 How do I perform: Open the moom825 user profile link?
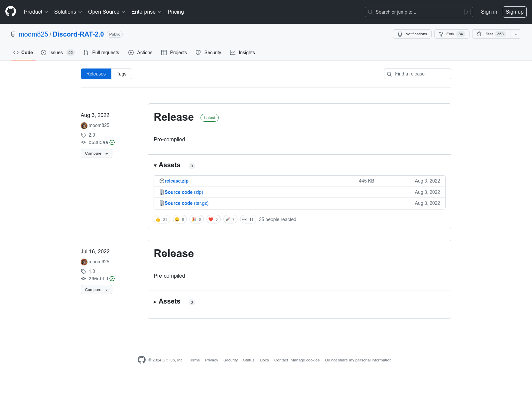(33, 34)
